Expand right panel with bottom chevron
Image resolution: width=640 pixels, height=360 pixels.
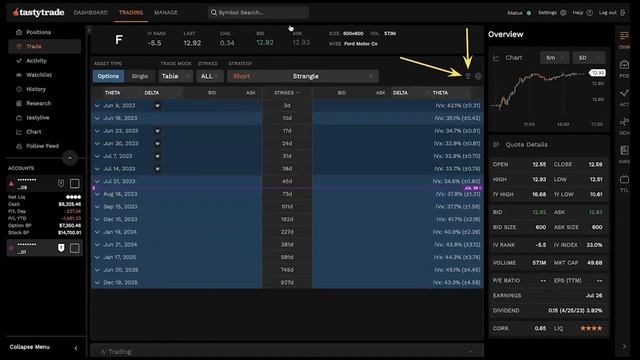(624, 347)
